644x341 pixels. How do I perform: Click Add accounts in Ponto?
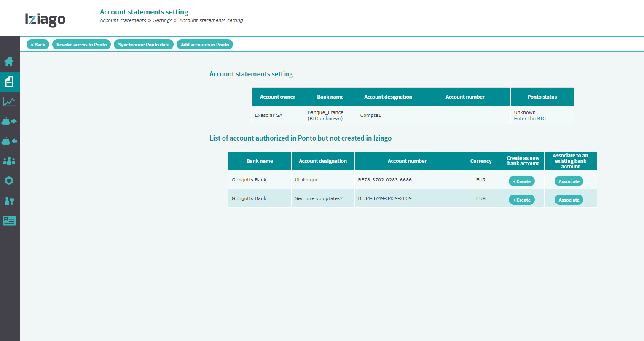(205, 45)
